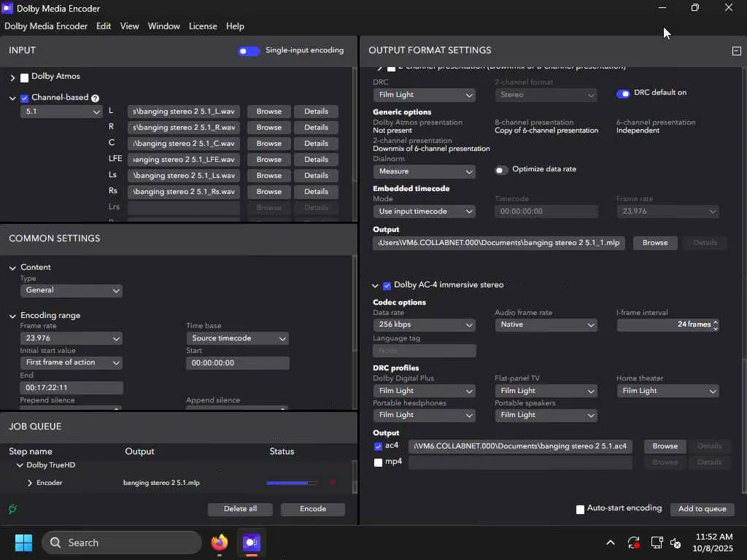The width and height of the screenshot is (747, 560).
Task: Open Frame rate 23.976 dropdown in Encoding range
Action: click(x=71, y=338)
